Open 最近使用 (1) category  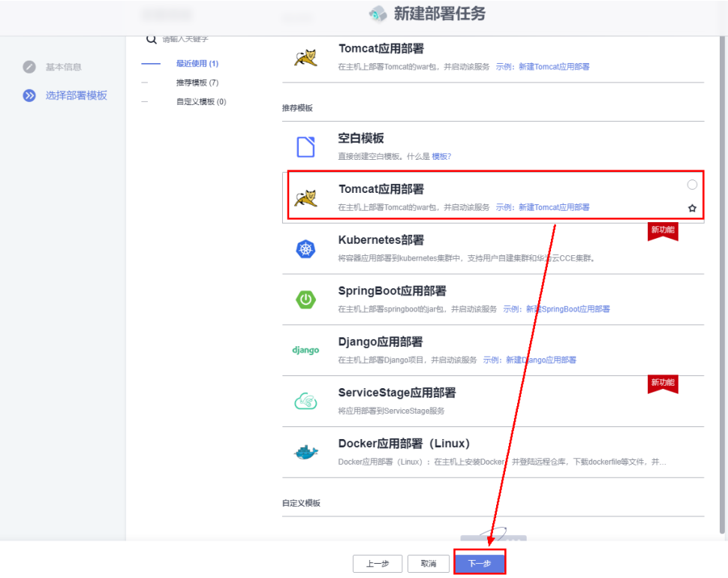pos(197,63)
